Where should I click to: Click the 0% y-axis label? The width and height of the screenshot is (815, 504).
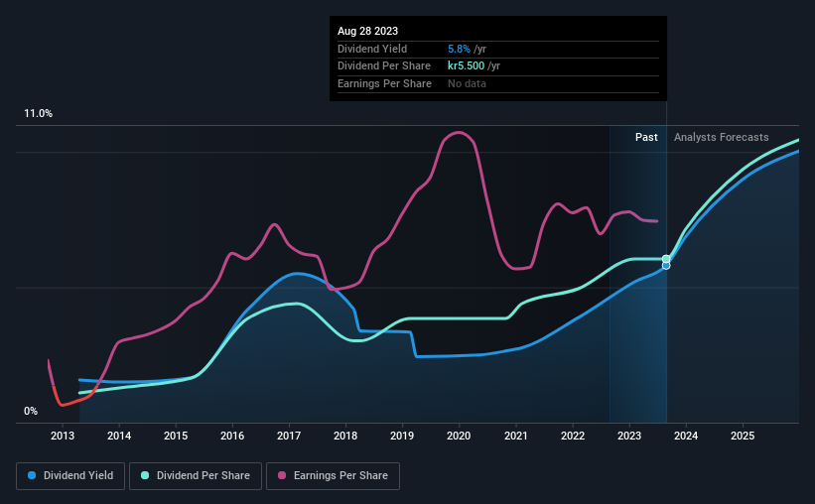click(31, 411)
